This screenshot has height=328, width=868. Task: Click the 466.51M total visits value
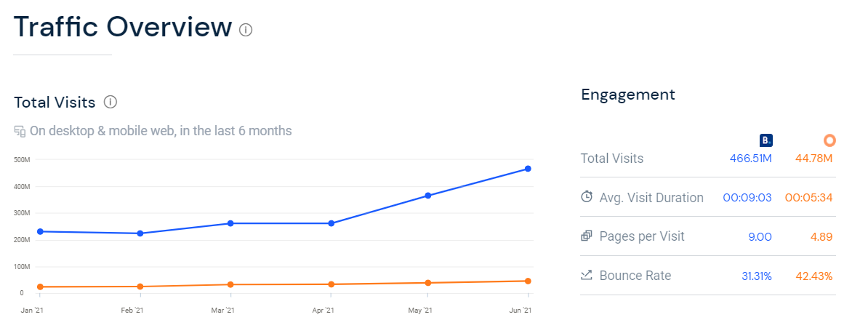(751, 159)
